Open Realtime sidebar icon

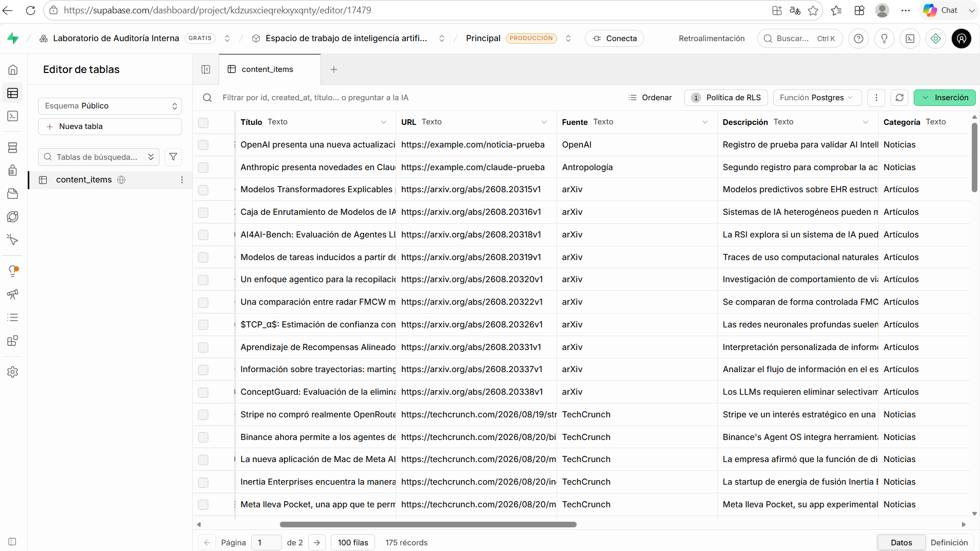(x=13, y=240)
